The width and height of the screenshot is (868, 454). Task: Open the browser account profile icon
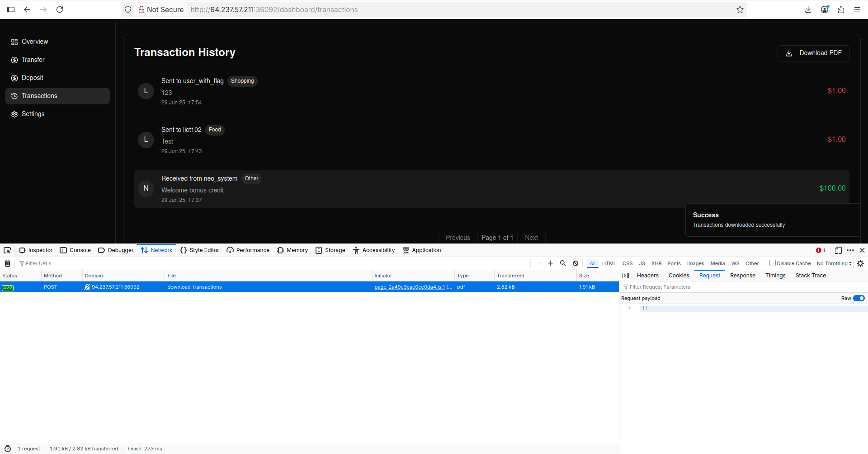[x=825, y=9]
